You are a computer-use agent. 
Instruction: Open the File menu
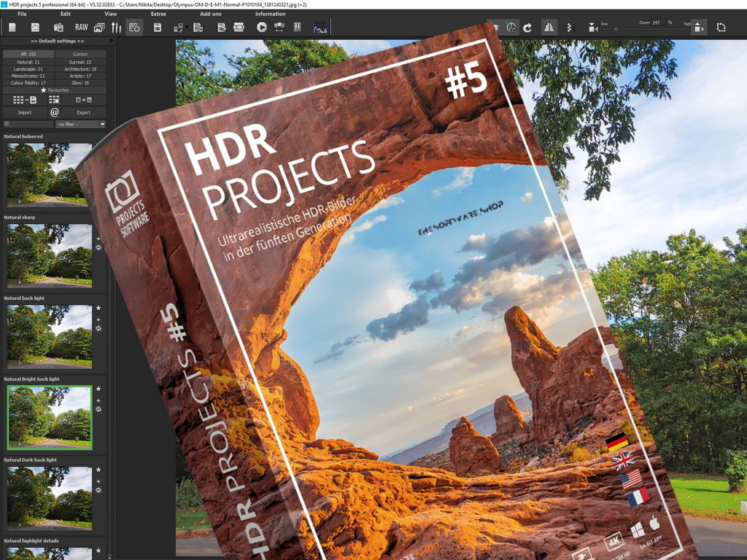(x=22, y=14)
